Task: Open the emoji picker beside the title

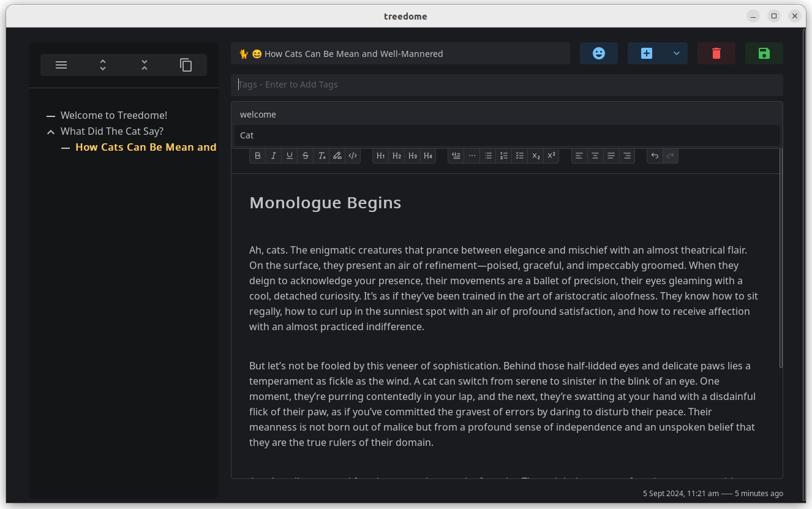Action: 598,53
